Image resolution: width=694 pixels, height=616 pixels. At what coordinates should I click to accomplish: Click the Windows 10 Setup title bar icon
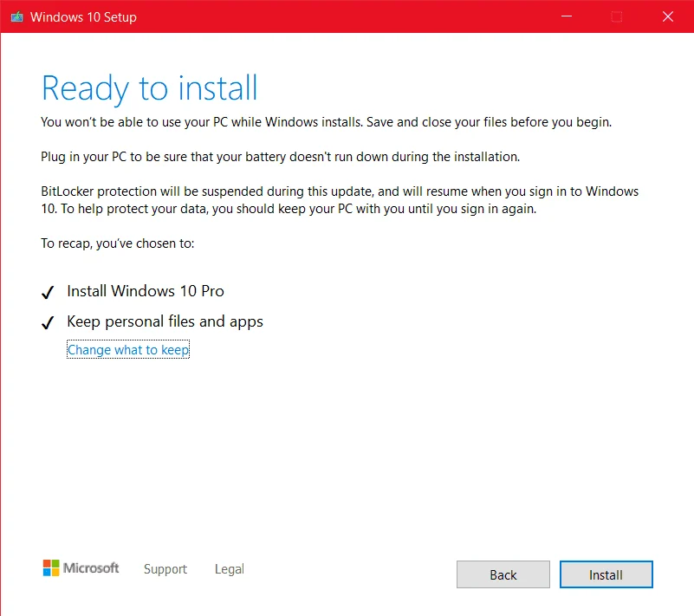(x=16, y=16)
